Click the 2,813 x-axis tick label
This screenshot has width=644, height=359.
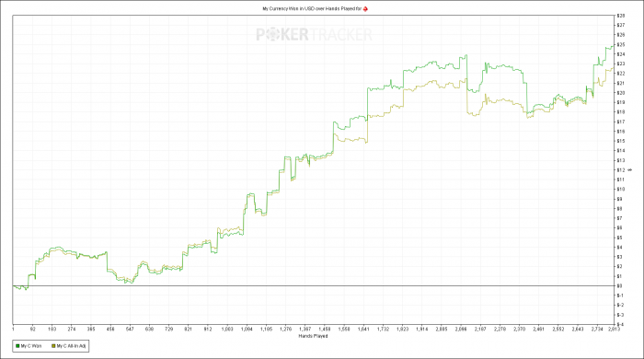614,329
